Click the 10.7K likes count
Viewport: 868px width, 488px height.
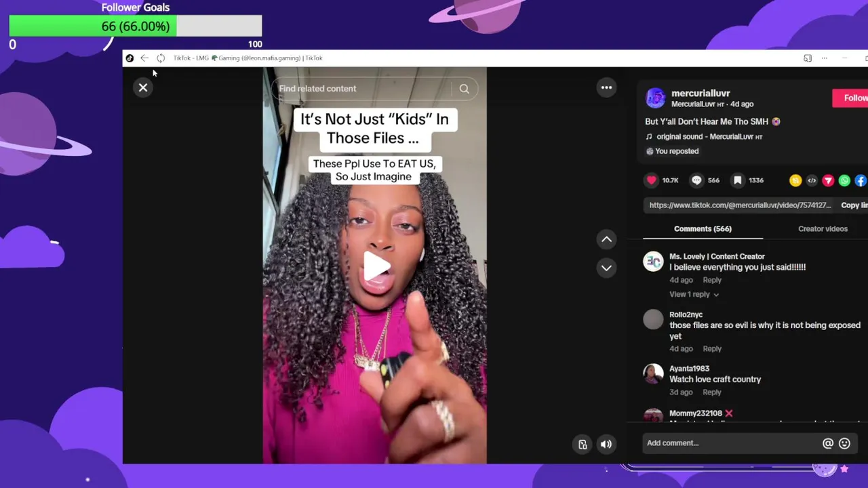click(670, 180)
